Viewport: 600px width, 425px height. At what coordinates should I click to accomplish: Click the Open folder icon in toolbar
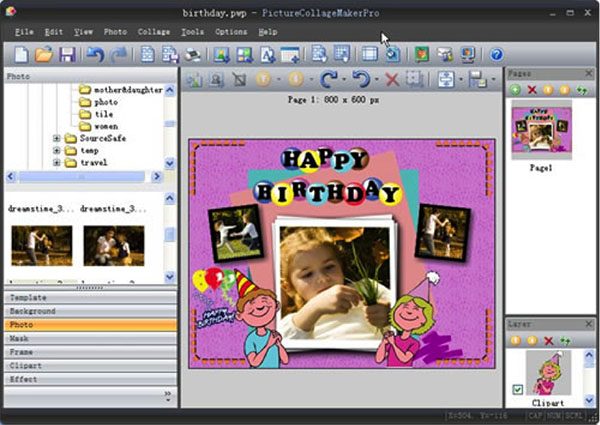click(x=44, y=54)
